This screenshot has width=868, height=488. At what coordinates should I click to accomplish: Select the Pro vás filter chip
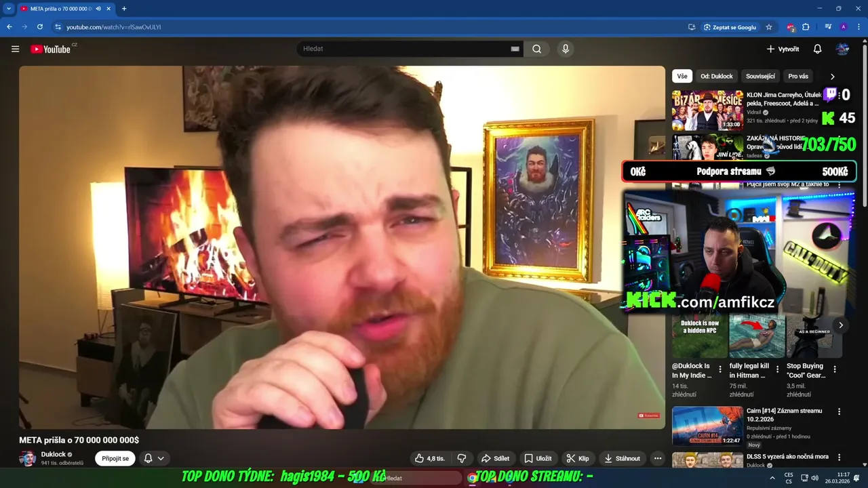(798, 77)
